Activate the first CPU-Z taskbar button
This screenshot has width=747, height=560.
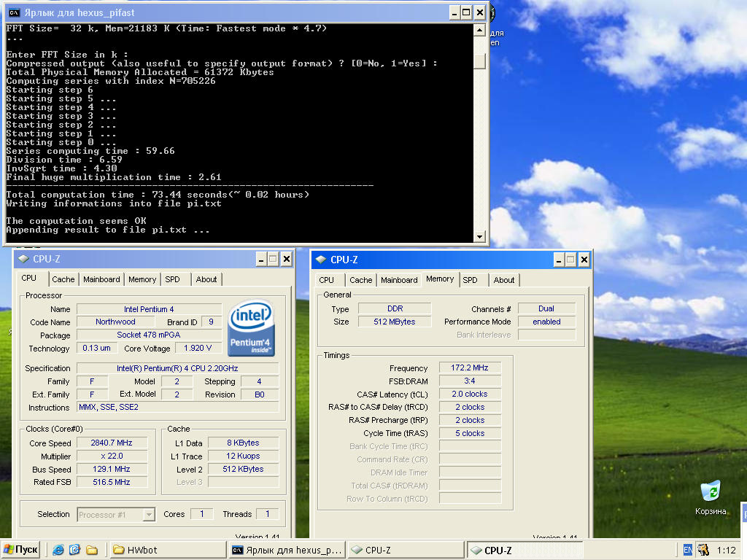tap(406, 550)
